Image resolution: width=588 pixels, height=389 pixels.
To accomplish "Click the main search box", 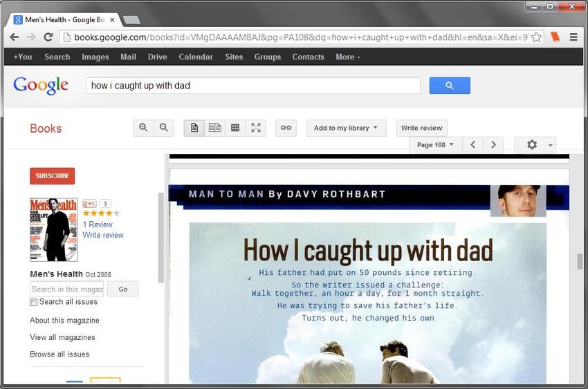I will (x=253, y=86).
